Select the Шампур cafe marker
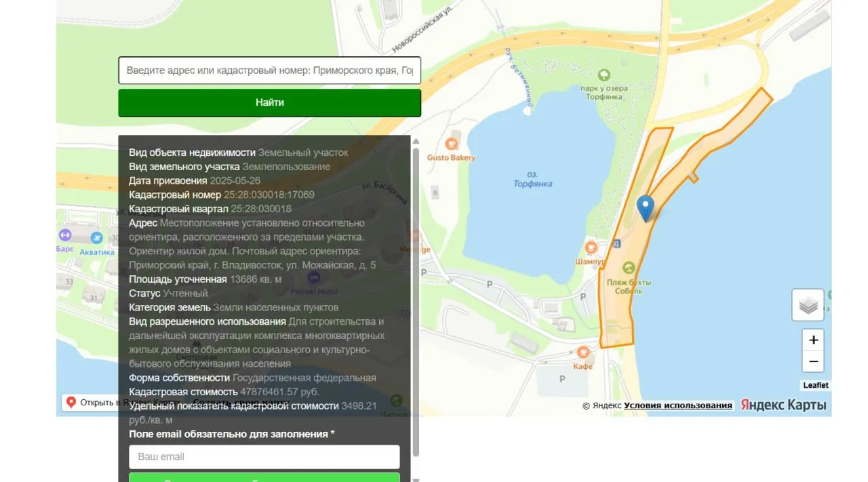 pos(591,247)
